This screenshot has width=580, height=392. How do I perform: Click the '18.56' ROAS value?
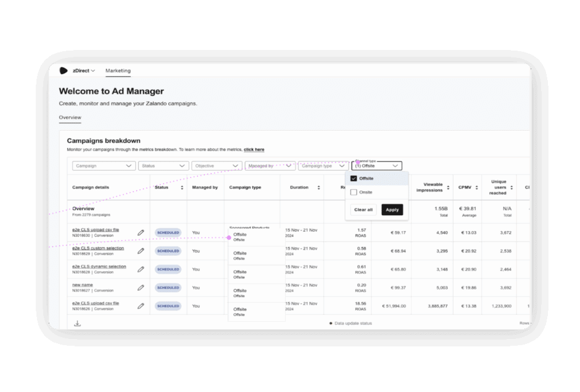[360, 303]
